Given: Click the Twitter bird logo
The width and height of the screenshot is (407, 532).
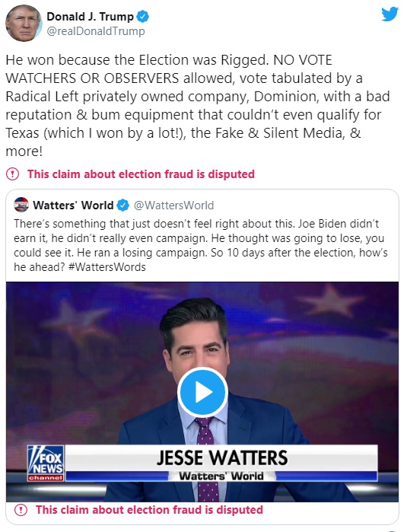Looking at the screenshot, I should point(390,14).
